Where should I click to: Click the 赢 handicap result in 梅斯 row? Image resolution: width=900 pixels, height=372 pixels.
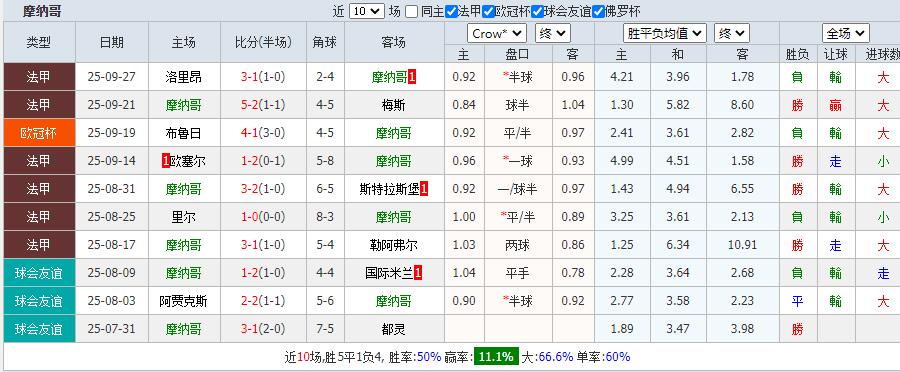(836, 105)
